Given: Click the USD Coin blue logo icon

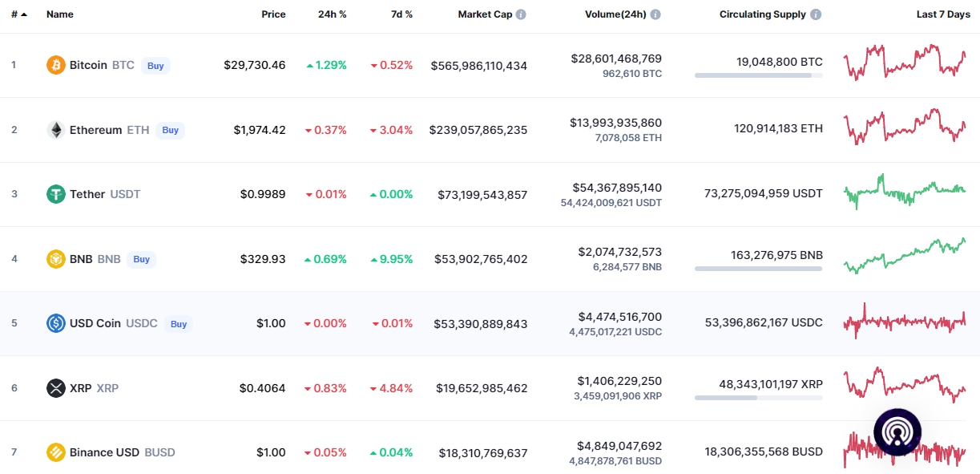Looking at the screenshot, I should coord(56,323).
